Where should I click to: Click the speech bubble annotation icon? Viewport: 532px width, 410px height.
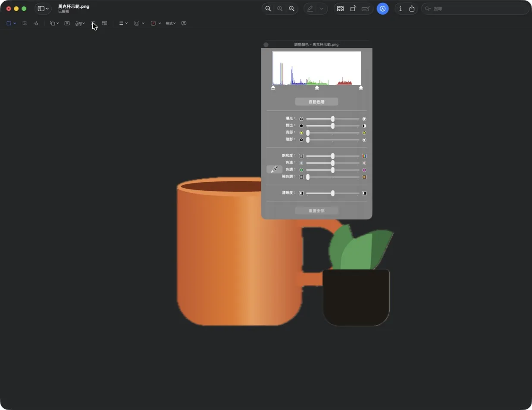tap(184, 23)
